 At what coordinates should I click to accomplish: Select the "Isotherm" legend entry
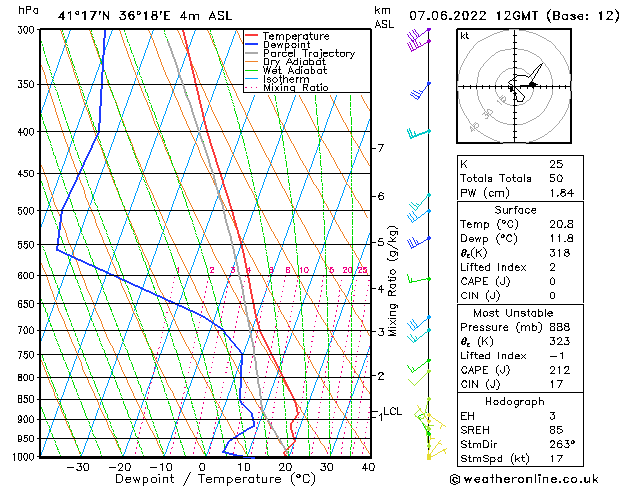[x=286, y=79]
